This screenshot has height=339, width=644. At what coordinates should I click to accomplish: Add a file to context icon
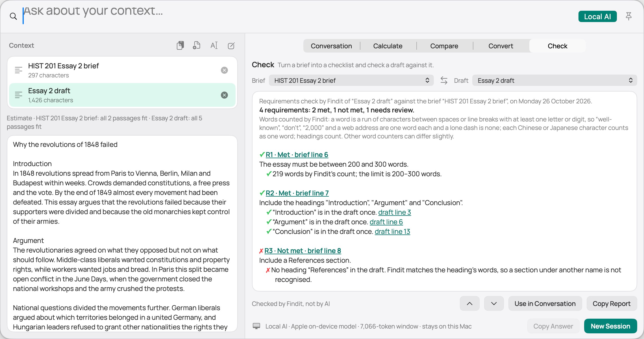click(x=197, y=45)
